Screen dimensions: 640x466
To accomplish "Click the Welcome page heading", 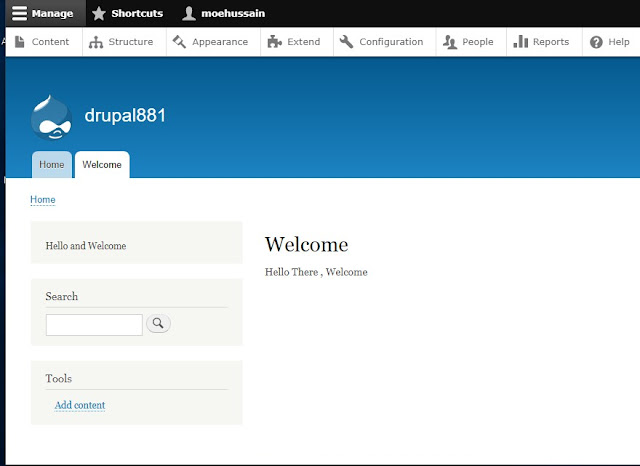I will click(x=307, y=245).
